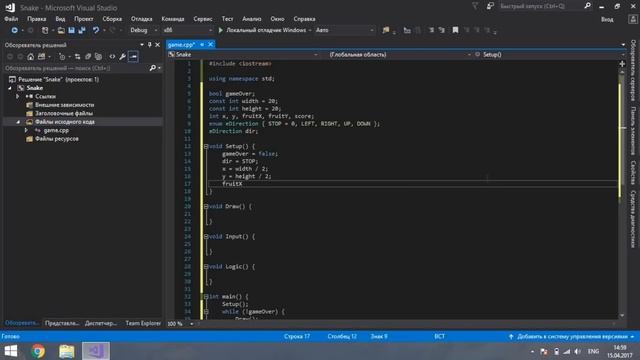Switch to the Team Explorer bottom tab
The image size is (640, 360).
[x=143, y=323]
